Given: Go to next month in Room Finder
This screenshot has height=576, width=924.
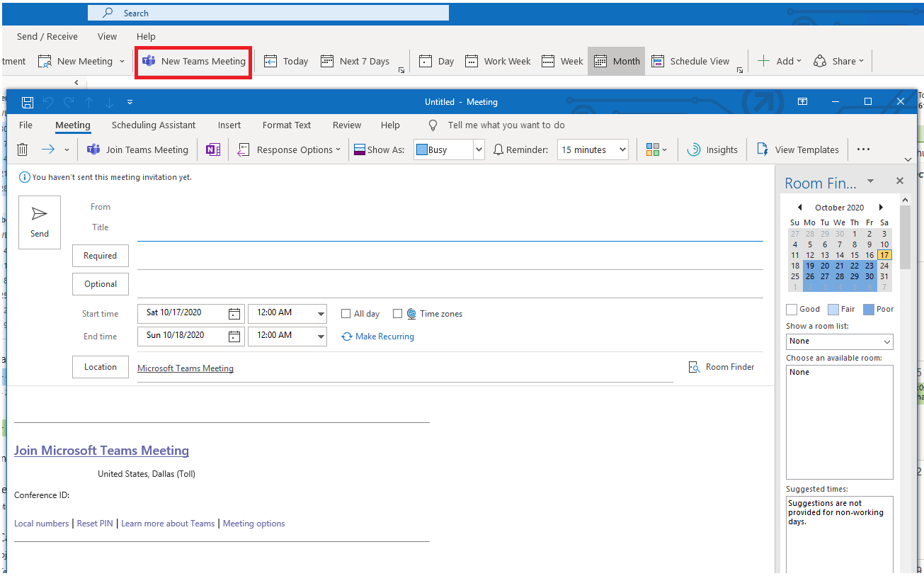Looking at the screenshot, I should click(x=881, y=208).
